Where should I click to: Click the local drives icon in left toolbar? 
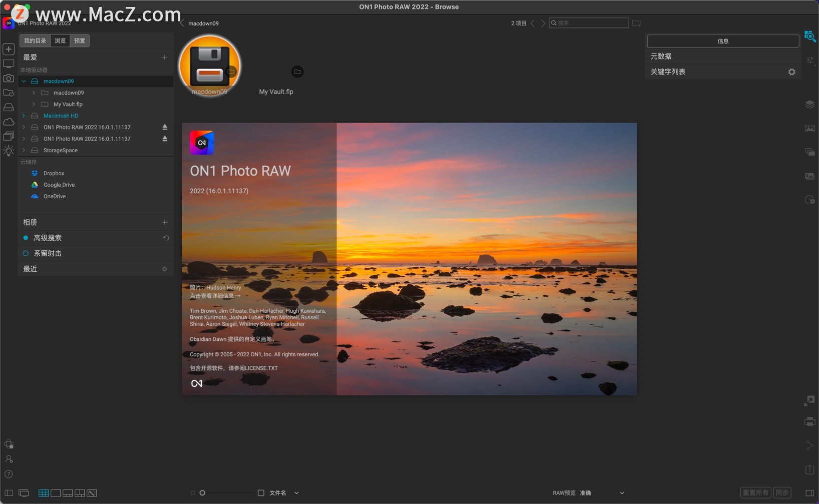(x=9, y=107)
